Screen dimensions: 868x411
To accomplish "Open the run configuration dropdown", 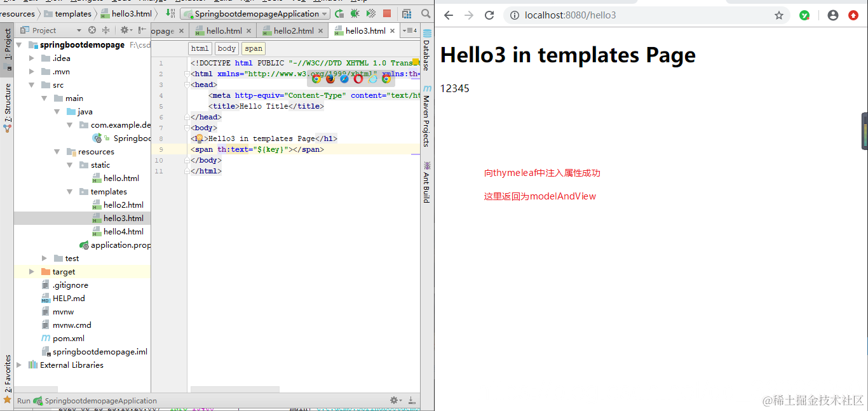I will (255, 13).
